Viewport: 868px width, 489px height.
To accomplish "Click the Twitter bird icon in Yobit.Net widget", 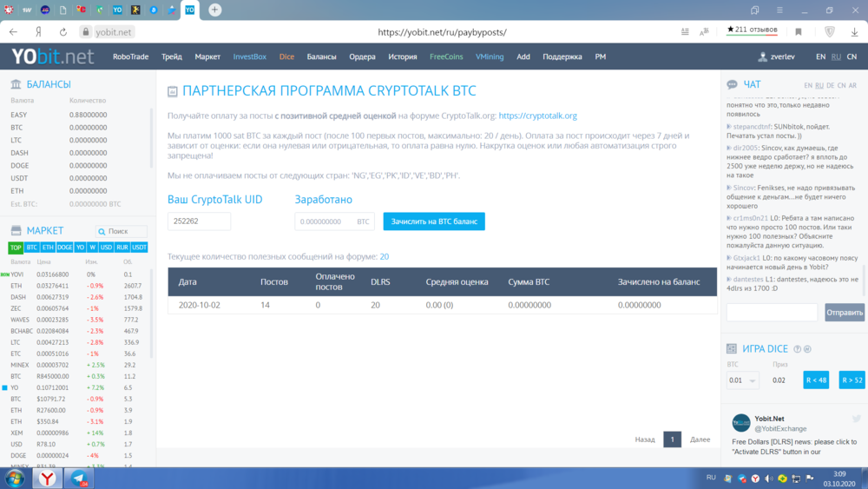I will (857, 419).
